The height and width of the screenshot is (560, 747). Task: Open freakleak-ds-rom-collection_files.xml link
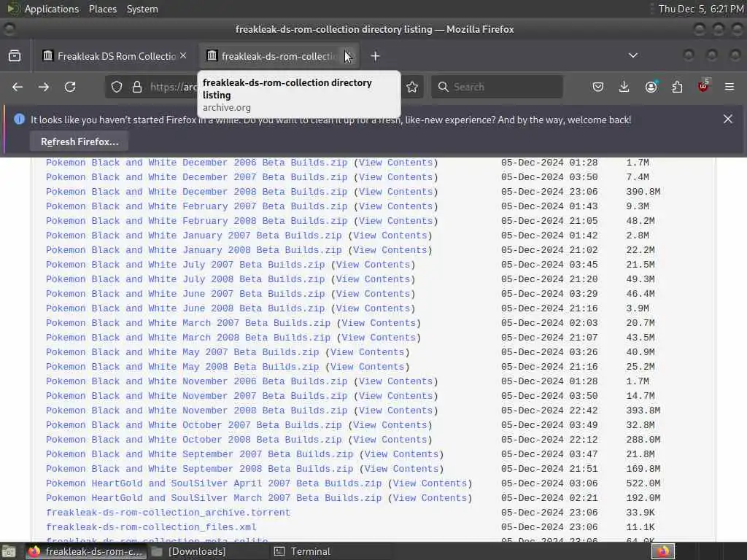pos(151,527)
